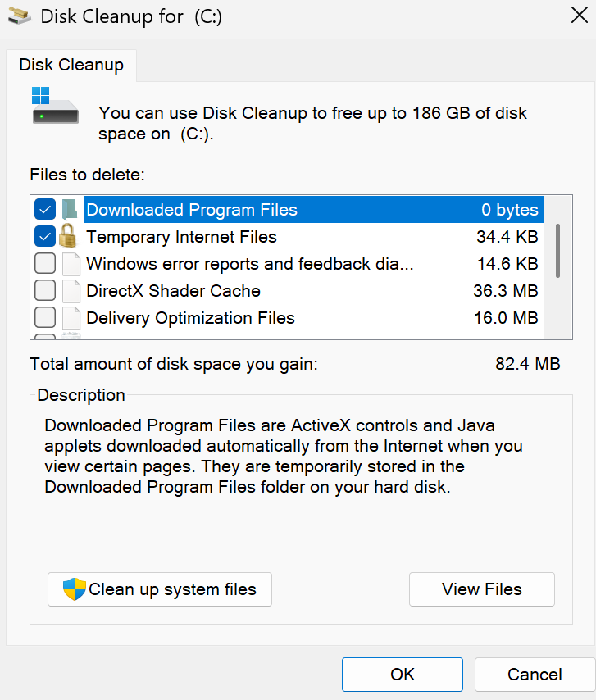Viewport: 596px width, 700px height.
Task: Open View Files
Action: point(481,589)
